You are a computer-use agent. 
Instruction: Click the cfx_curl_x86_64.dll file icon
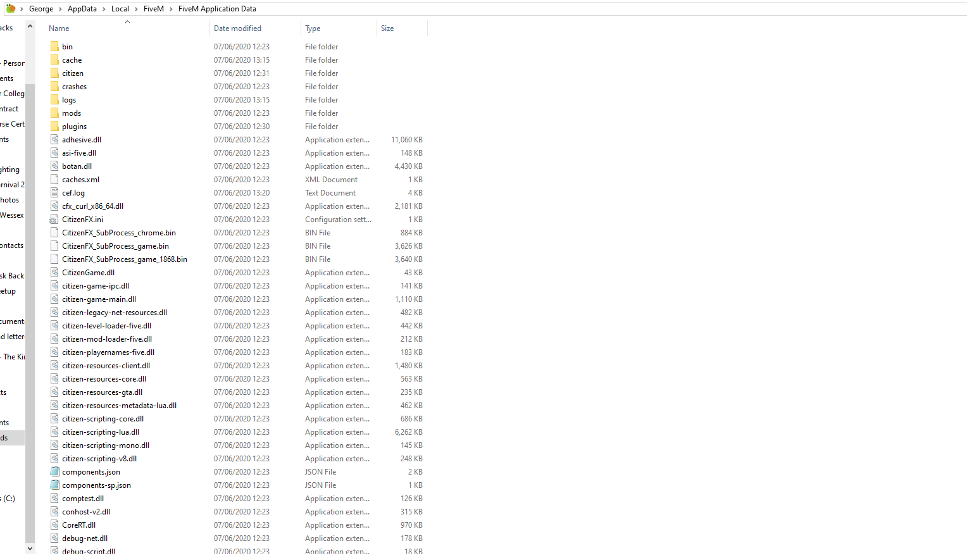[x=54, y=206]
